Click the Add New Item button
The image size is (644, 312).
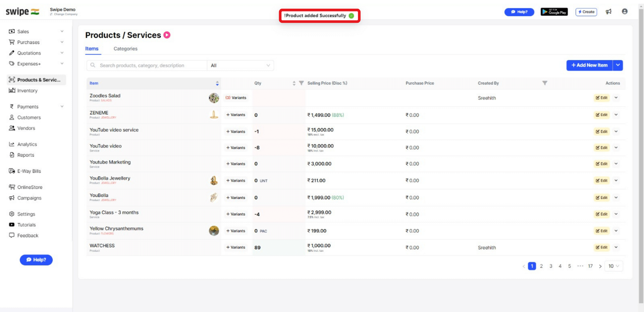click(x=589, y=65)
